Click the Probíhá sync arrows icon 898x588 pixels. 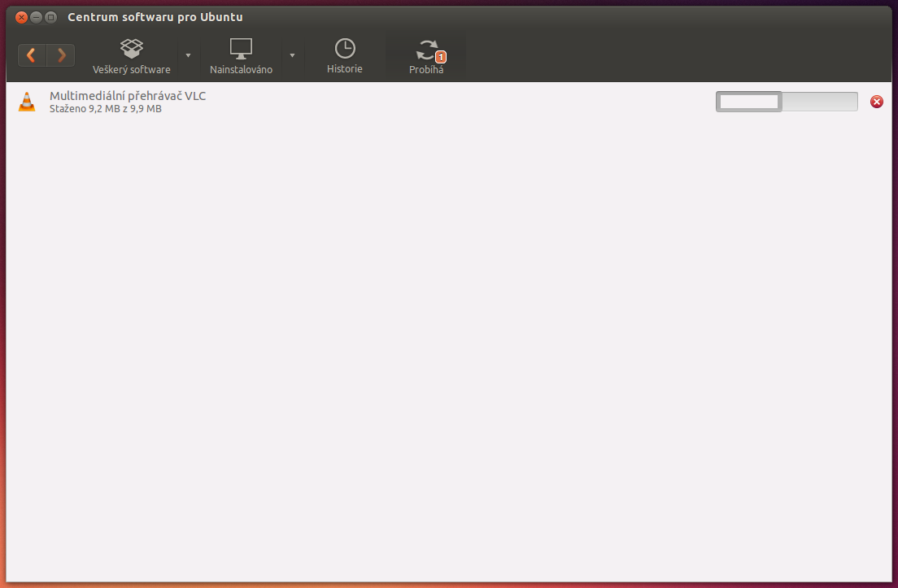pos(425,50)
